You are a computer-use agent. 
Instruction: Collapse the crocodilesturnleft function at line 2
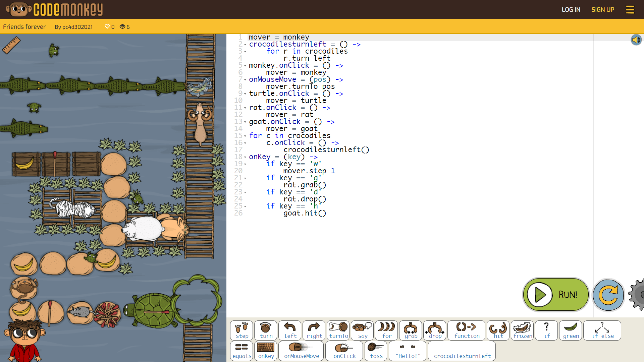pyautogui.click(x=245, y=45)
